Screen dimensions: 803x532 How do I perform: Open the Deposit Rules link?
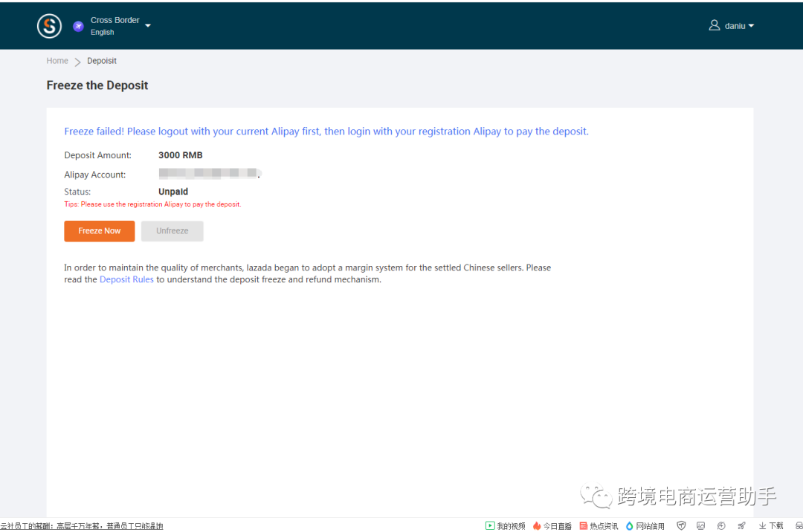[x=126, y=279]
